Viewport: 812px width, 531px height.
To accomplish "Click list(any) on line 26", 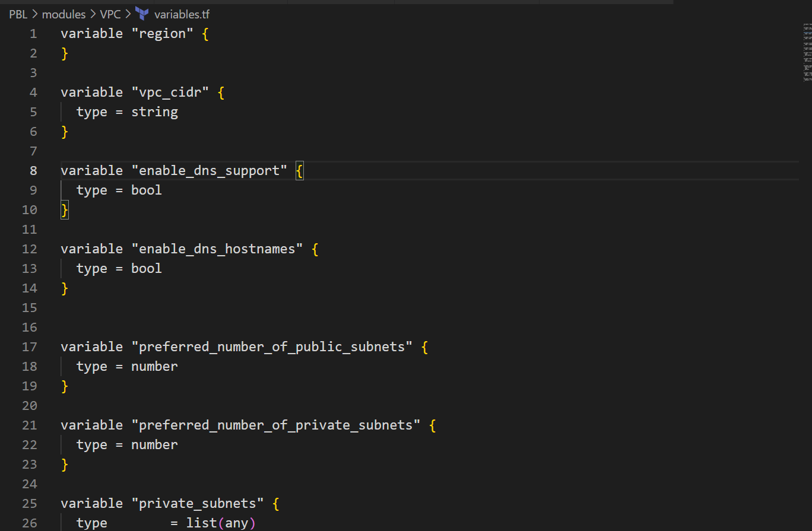I will 223,523.
